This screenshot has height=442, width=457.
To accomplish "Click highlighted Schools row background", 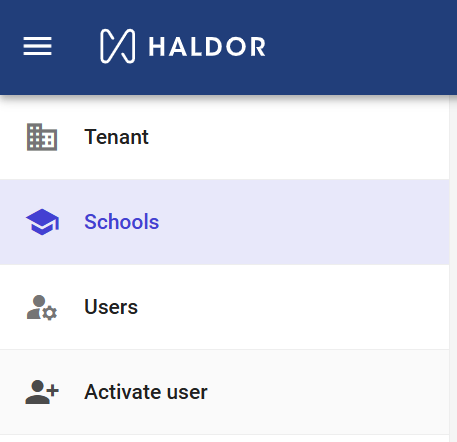I will (x=300, y=222).
